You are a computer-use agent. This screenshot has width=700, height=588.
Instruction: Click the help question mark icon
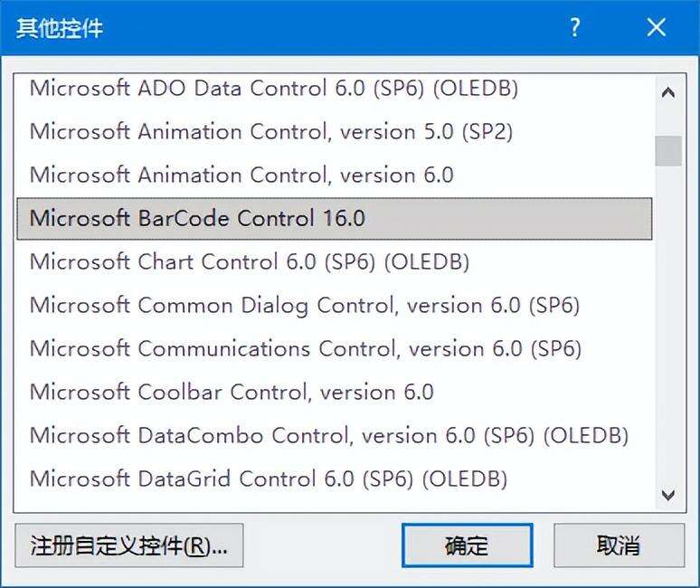575,28
